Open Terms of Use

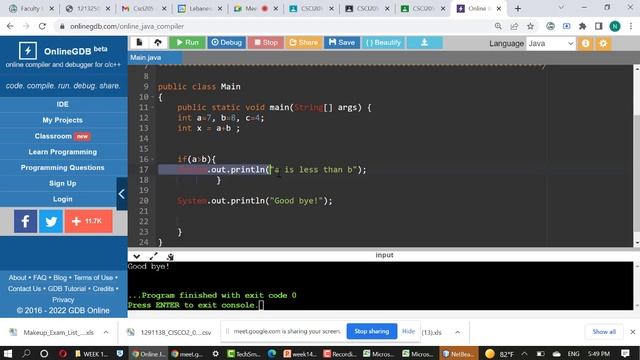pos(93,278)
